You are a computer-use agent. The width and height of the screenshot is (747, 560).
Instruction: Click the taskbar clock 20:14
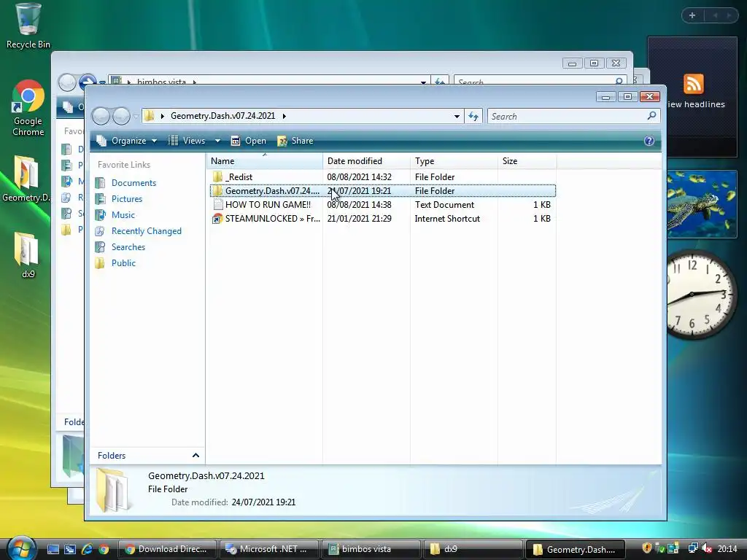(x=727, y=549)
